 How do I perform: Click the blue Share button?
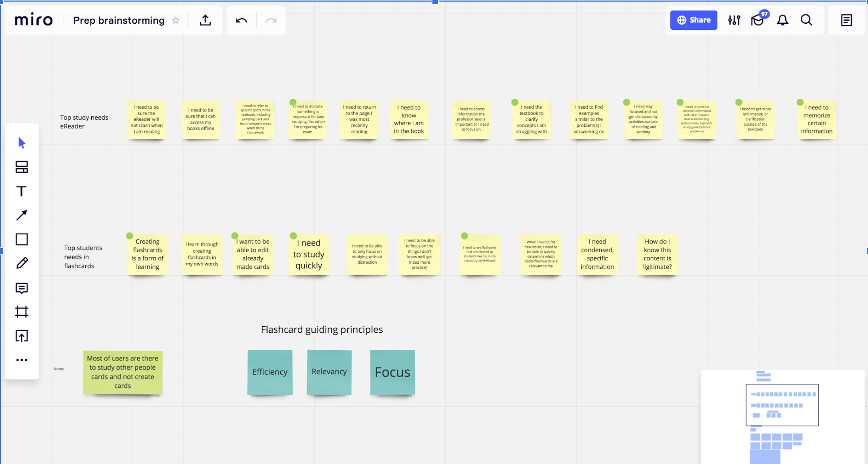(694, 20)
